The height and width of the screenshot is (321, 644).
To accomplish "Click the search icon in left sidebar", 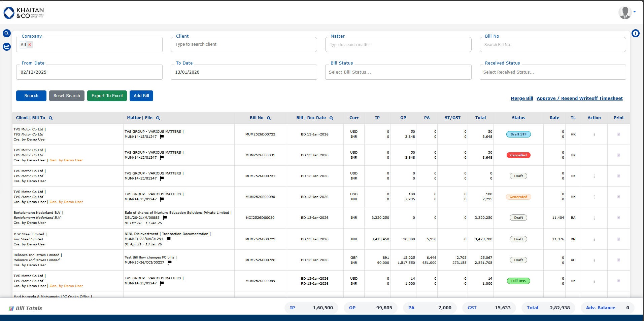I will tap(7, 33).
